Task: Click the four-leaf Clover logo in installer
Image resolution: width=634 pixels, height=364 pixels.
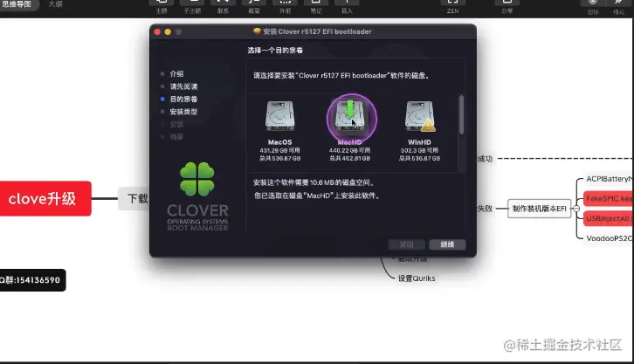Action: tap(196, 179)
